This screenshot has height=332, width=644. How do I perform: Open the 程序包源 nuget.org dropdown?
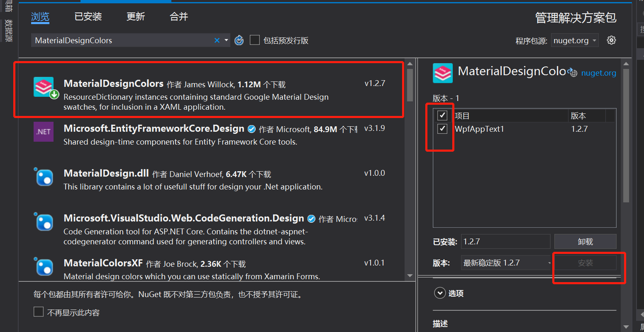575,40
